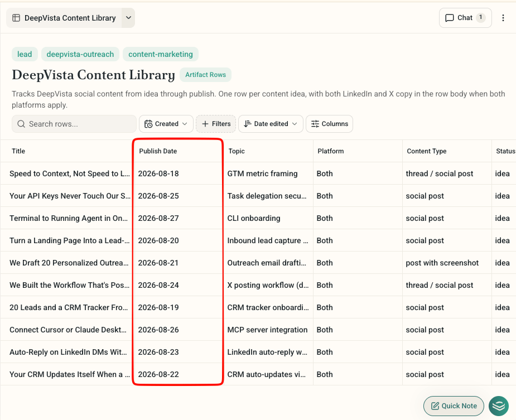Click the Topic column header

coord(237,151)
